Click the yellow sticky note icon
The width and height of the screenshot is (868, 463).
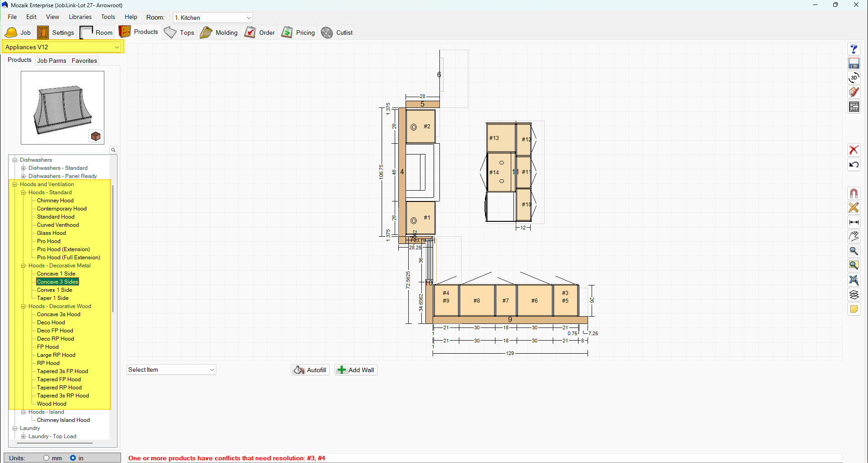point(854,309)
